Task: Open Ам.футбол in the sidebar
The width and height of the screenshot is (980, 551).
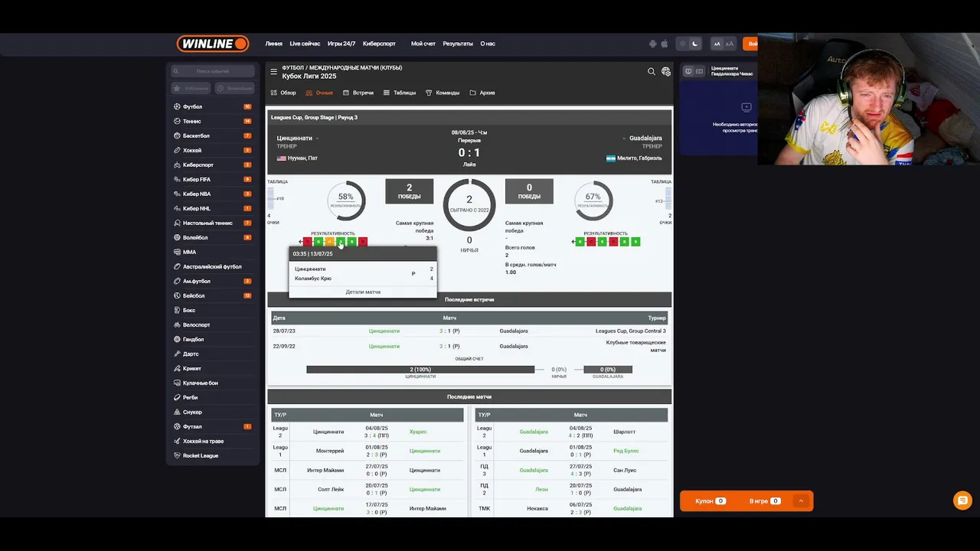Action: 212,281
